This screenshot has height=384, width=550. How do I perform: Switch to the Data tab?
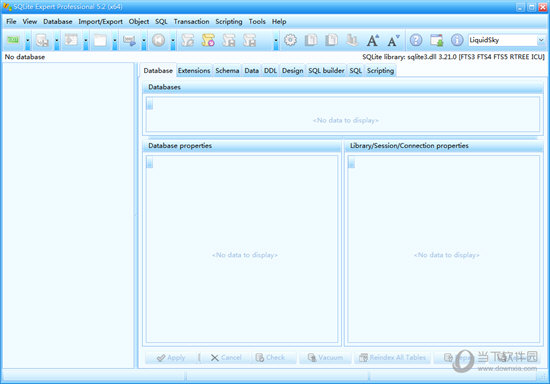(x=251, y=70)
